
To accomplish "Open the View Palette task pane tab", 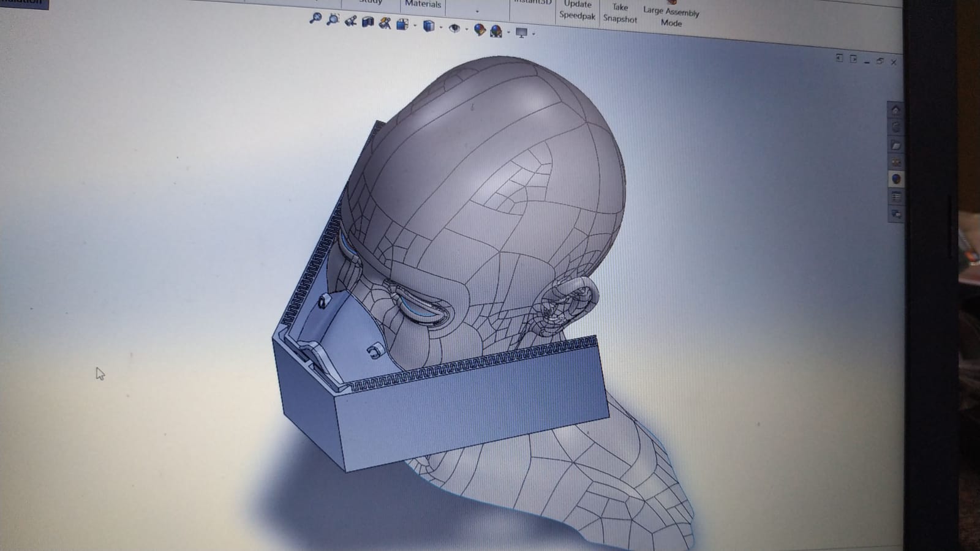I will pos(895,162).
